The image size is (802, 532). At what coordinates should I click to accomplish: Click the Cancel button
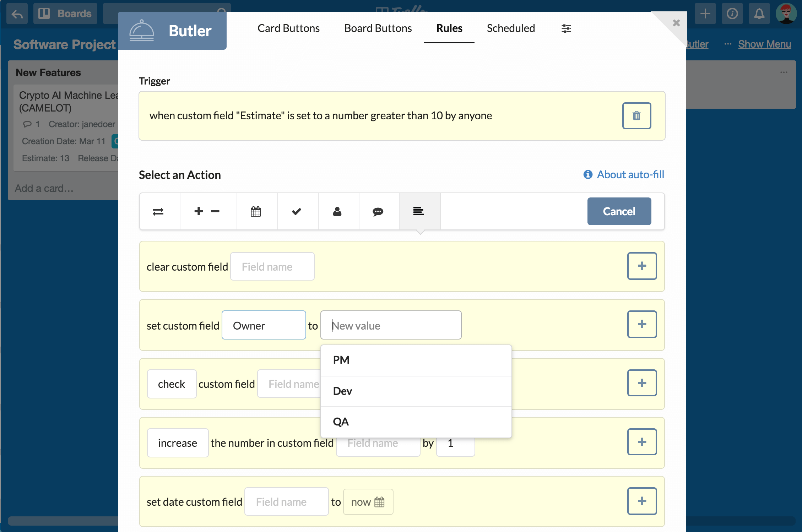619,211
